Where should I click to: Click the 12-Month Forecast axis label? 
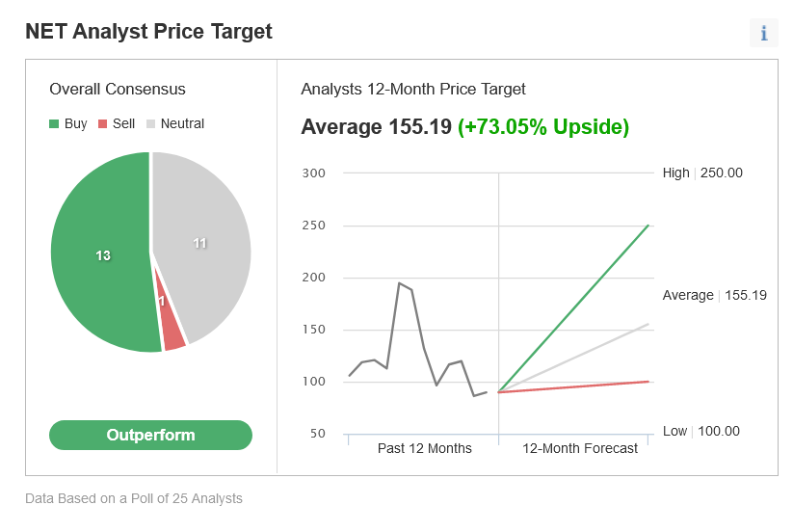click(x=580, y=448)
